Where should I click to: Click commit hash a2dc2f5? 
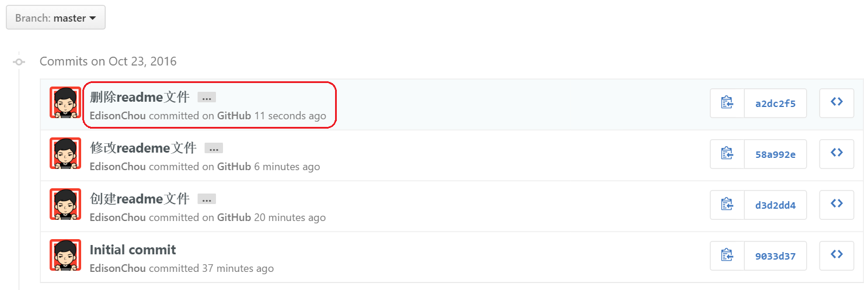point(775,103)
